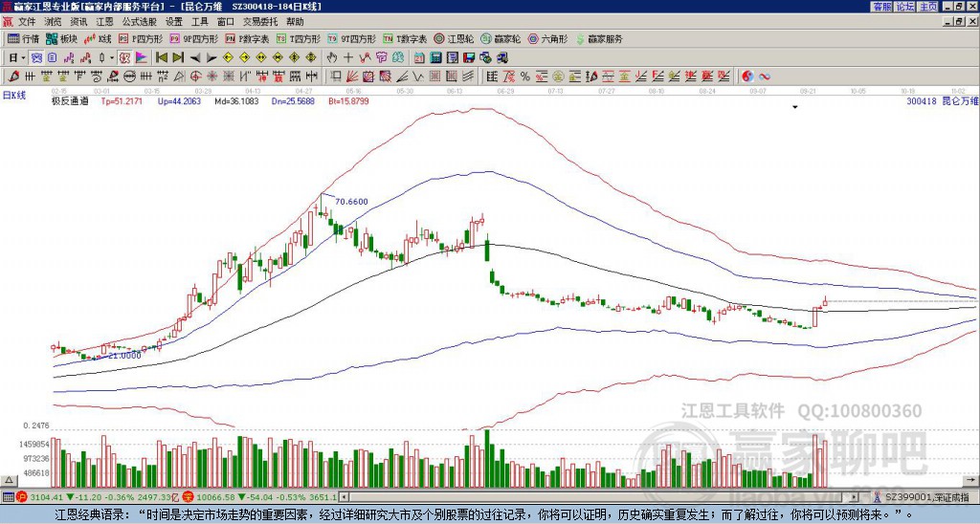Click the blue infinity wave icon
The image size is (980, 524).
pyautogui.click(x=765, y=76)
